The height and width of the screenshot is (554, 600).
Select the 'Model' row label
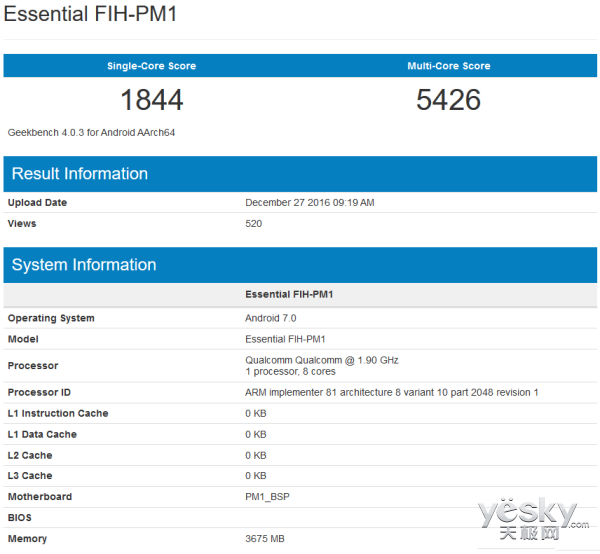(x=23, y=339)
